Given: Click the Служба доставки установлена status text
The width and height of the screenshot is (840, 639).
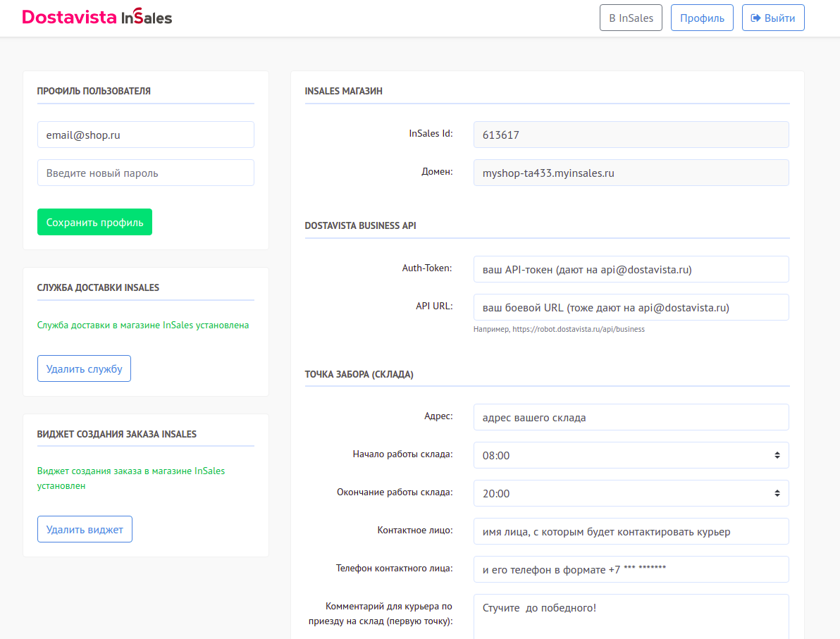Looking at the screenshot, I should pyautogui.click(x=143, y=325).
